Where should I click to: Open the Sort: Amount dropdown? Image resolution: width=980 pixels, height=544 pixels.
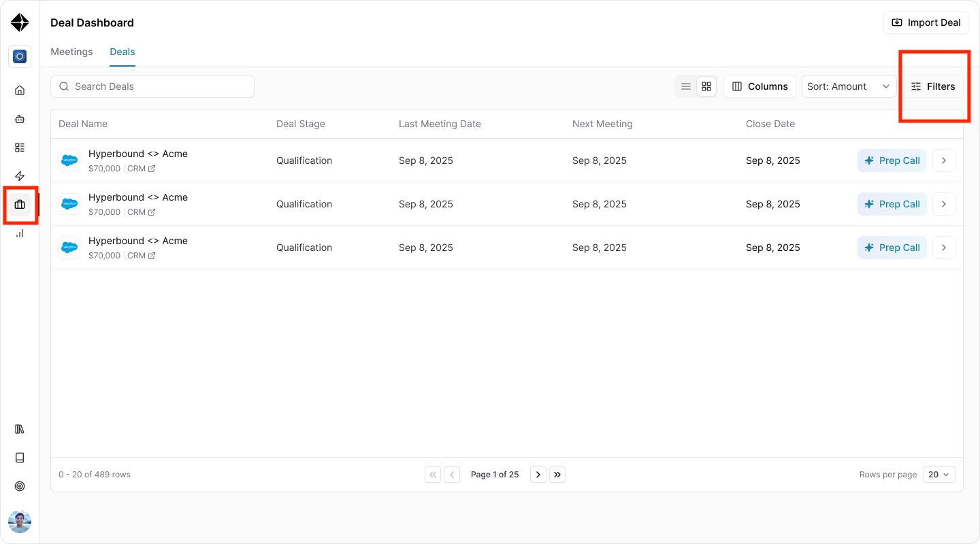pos(849,86)
